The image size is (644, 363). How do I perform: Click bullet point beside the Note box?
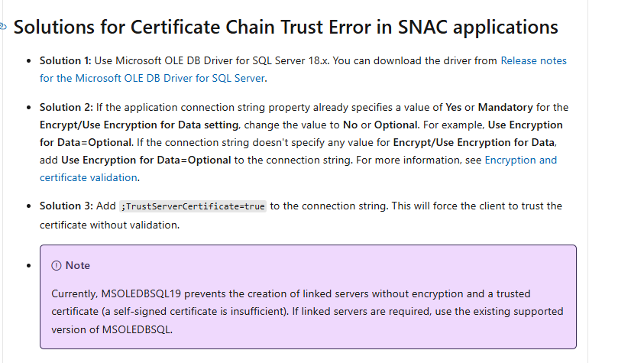pyautogui.click(x=28, y=266)
